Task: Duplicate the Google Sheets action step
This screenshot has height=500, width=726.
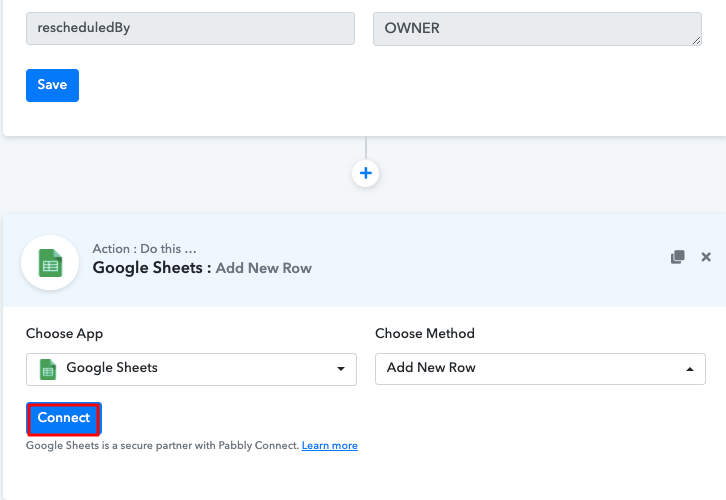Action: tap(677, 257)
